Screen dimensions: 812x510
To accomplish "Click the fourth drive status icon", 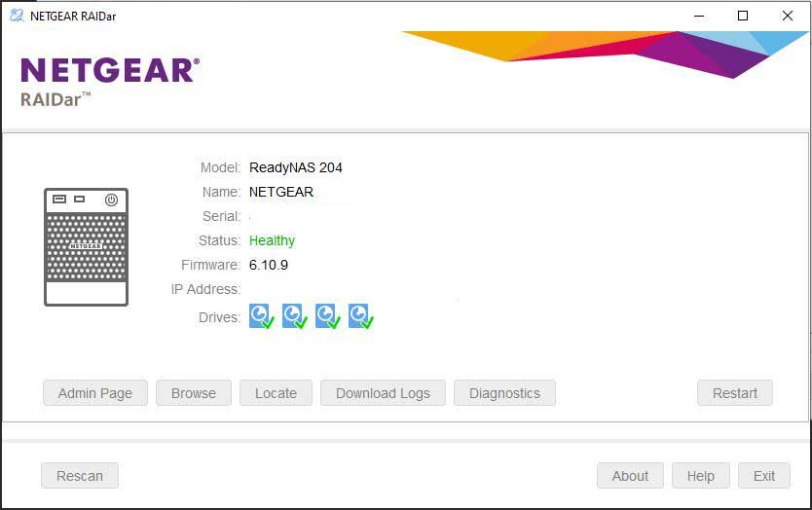I will [361, 316].
